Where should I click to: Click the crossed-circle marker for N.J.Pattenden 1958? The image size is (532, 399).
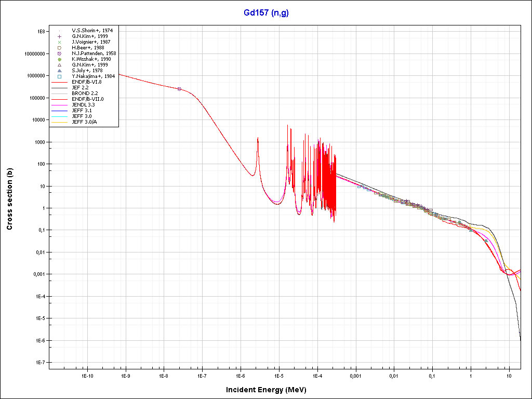click(x=60, y=54)
